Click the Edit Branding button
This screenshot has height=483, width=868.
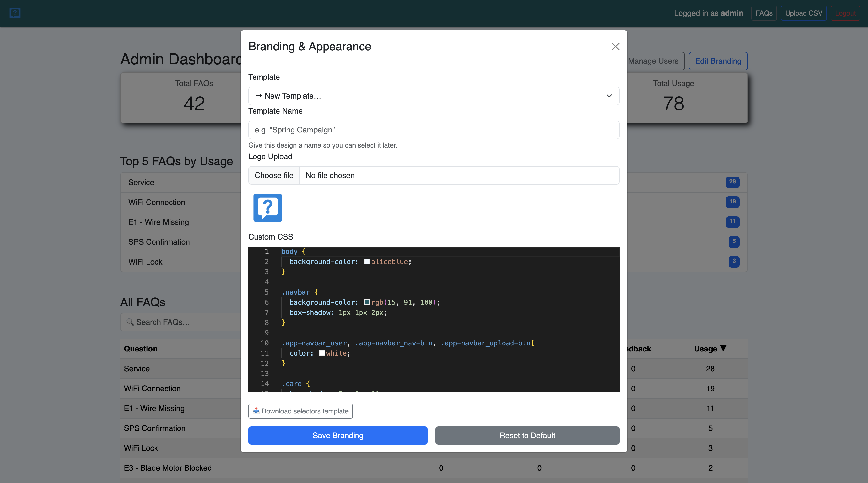point(718,61)
